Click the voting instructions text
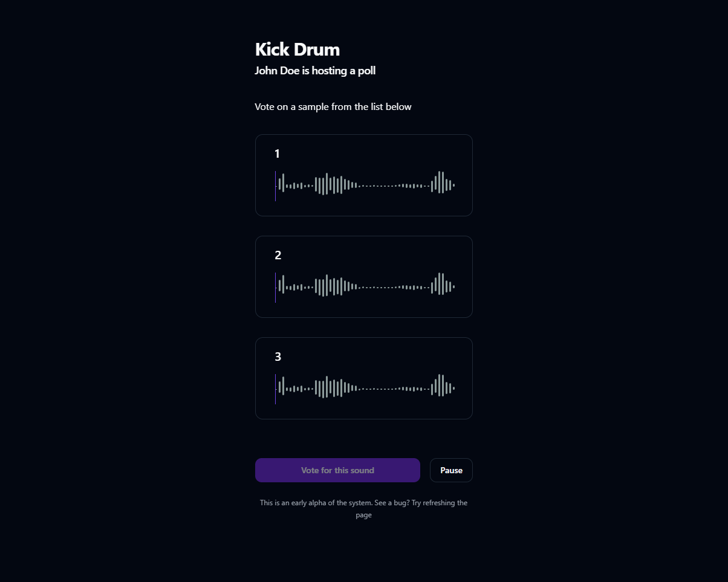This screenshot has width=728, height=582. point(333,106)
